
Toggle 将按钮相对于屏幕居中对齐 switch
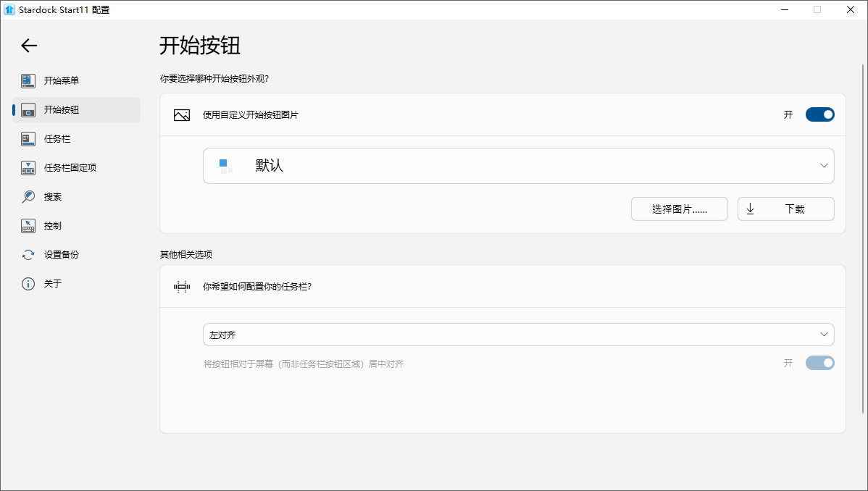819,363
